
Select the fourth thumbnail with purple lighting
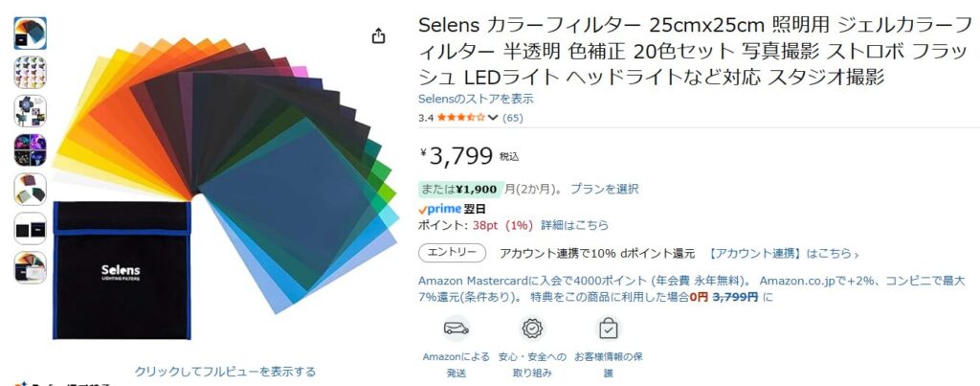pos(31,150)
